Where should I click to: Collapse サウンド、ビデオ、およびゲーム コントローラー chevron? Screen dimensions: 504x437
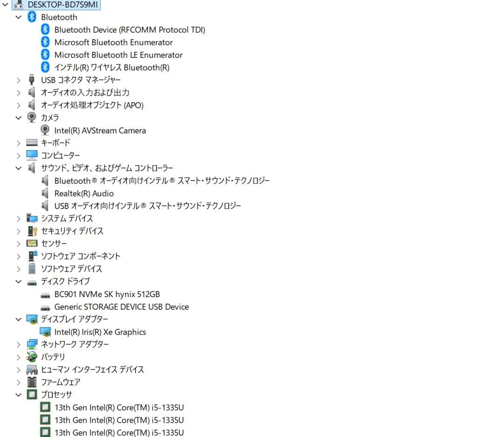click(x=18, y=168)
